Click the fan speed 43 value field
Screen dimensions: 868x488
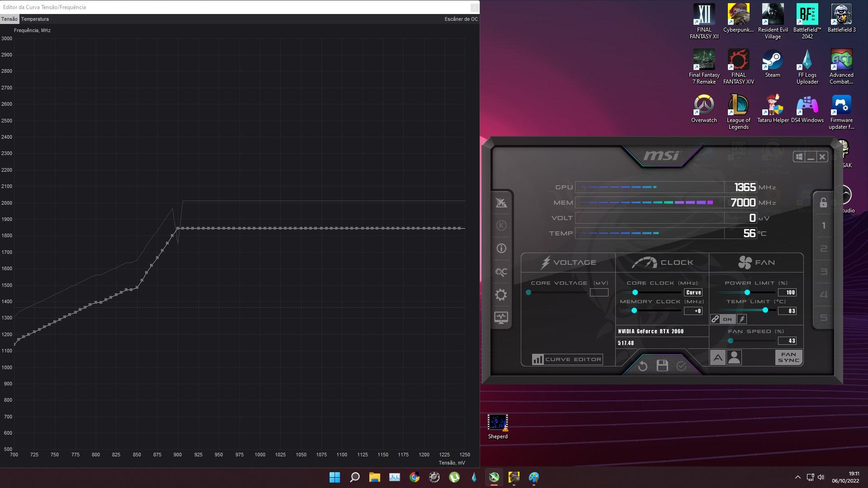tap(787, 341)
